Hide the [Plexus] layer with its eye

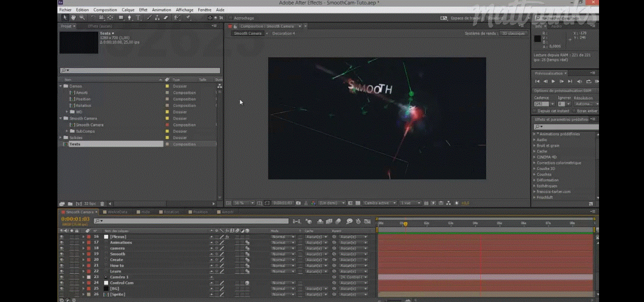(x=62, y=237)
